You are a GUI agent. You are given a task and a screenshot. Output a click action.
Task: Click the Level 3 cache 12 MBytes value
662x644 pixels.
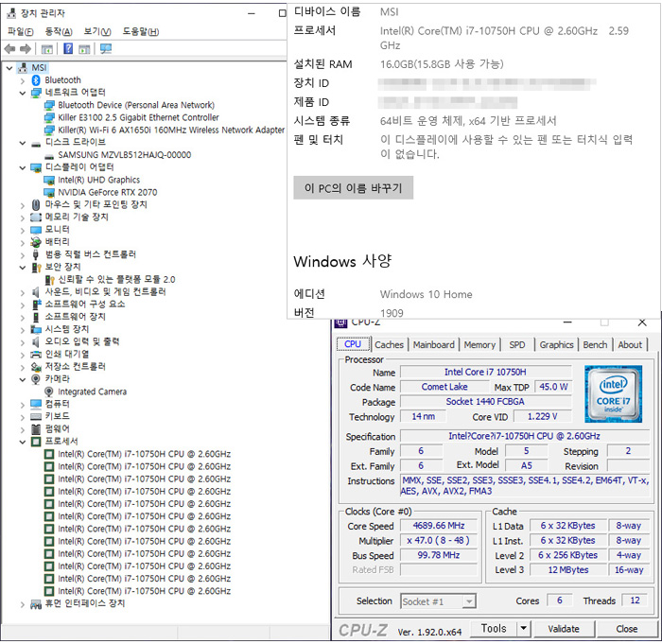(x=568, y=570)
